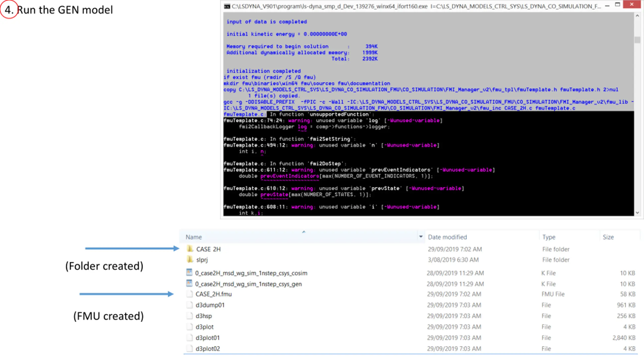Click 'FMU File' type of CASE_2H.fmu
The image size is (644, 362).
pos(553,294)
